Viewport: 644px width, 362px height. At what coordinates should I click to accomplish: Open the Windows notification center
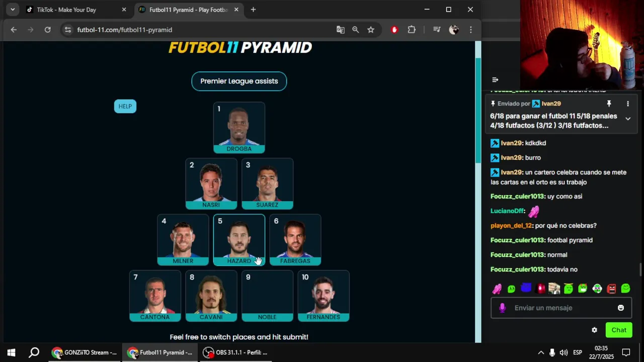tap(626, 352)
